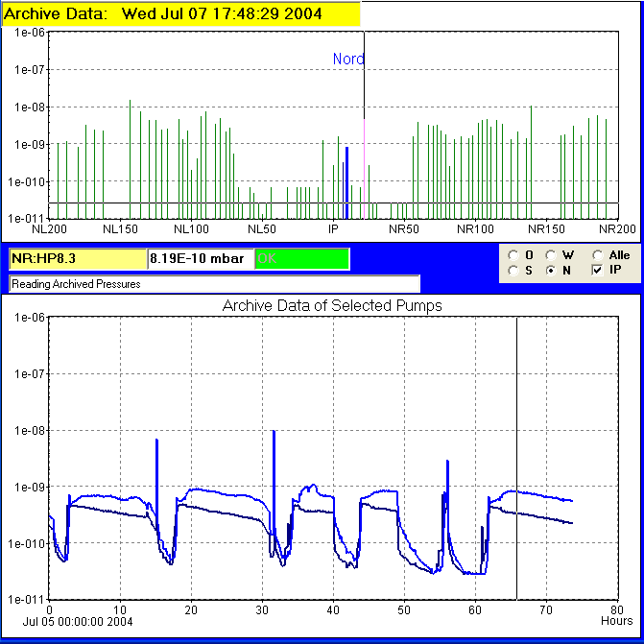Screen dimensions: 644x644
Task: Select the W radio button
Action: 551,255
